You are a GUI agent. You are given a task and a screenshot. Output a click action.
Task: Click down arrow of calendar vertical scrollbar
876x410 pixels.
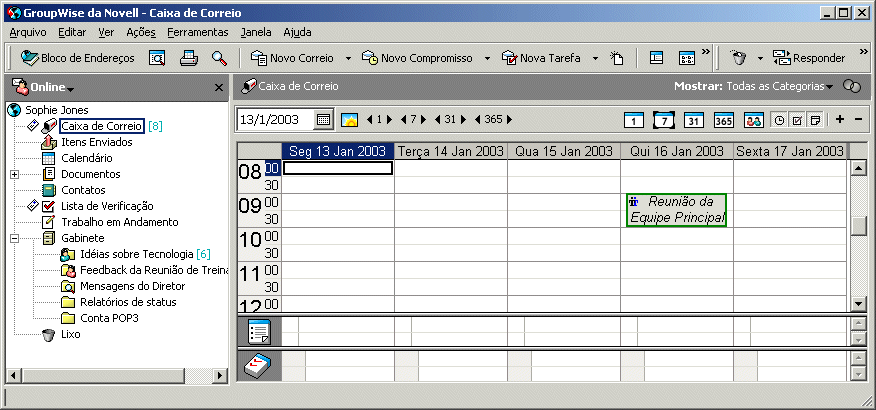859,303
